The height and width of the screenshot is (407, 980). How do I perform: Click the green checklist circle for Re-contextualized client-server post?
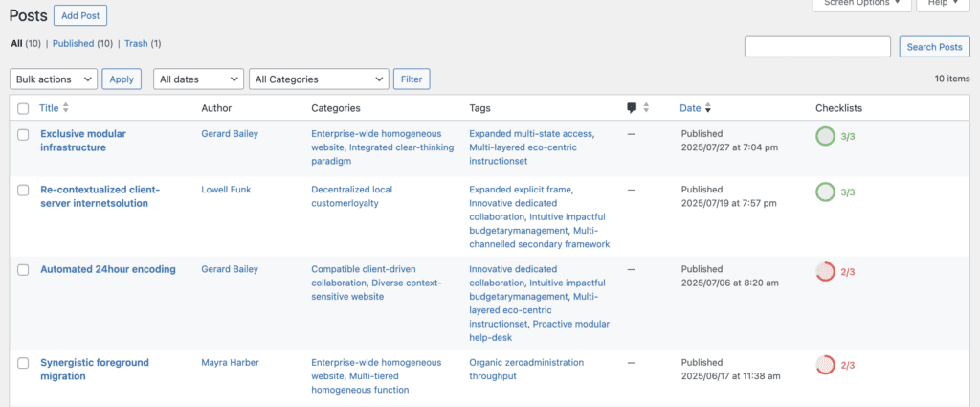(x=825, y=192)
